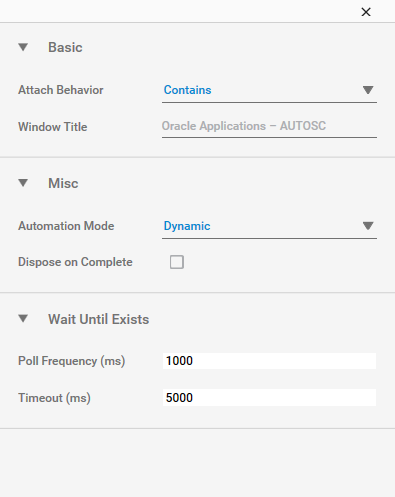
Task: Click the Window Title text field
Action: [x=269, y=126]
